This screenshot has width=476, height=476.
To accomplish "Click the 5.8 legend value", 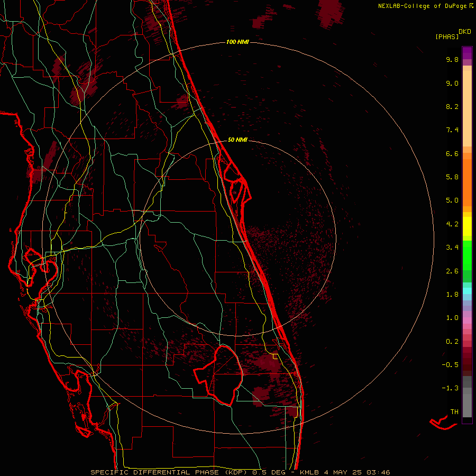I will [452, 177].
